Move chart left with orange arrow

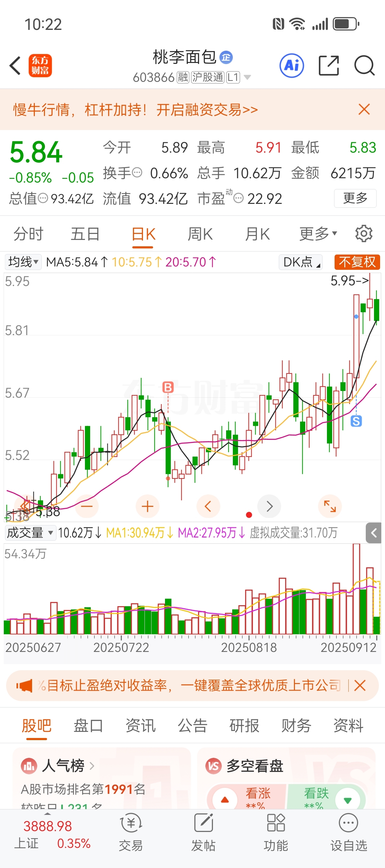coord(208,506)
